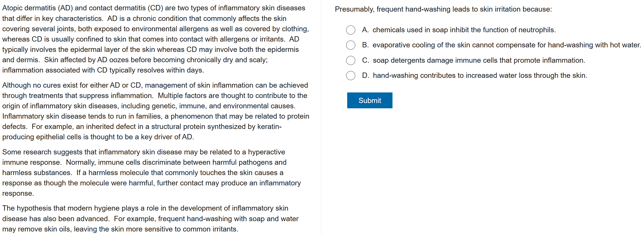Click the paragraph beginning "Some research suggests"
This screenshot has width=644, height=234.
click(151, 173)
